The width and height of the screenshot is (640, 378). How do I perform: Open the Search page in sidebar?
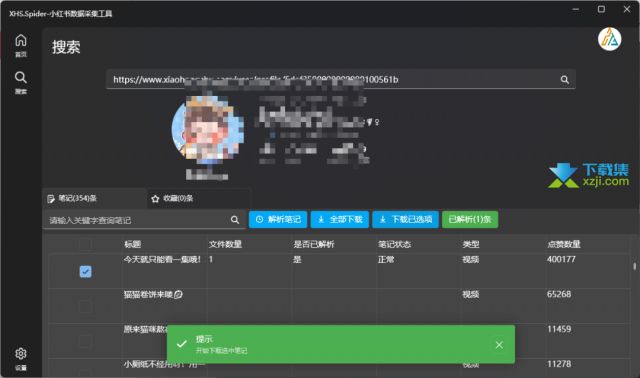tap(21, 82)
